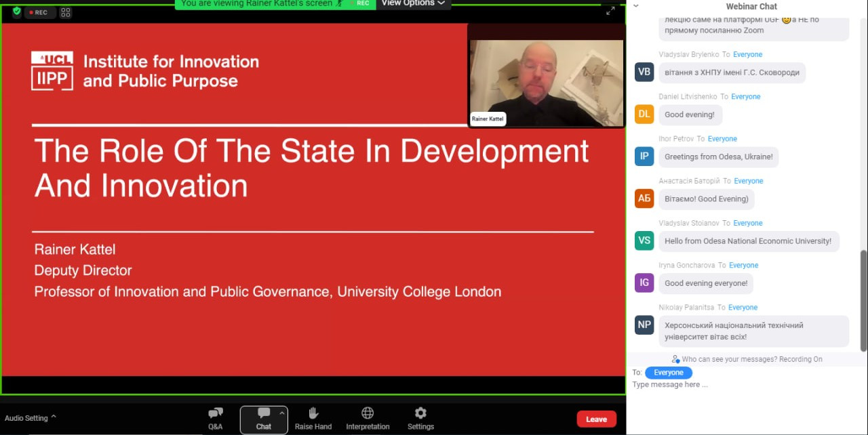Select the 'вітання з ХНПУ' chat message
868x435 pixels.
coord(732,72)
